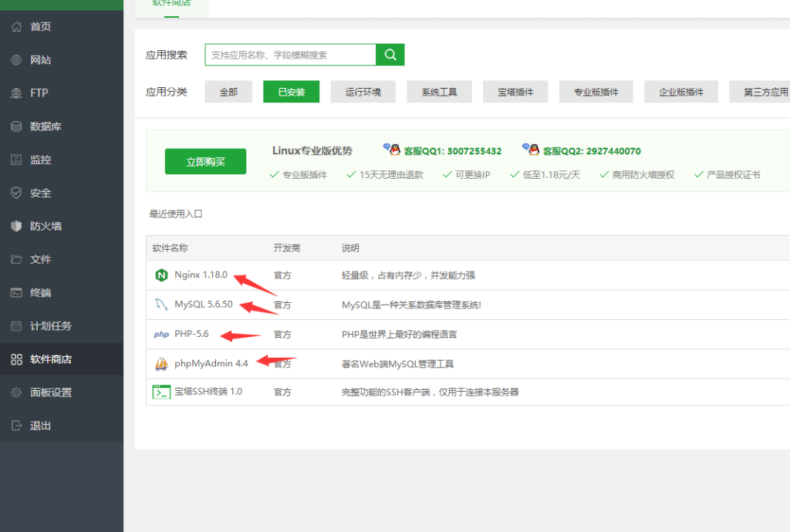Click the 立即购买 purchase button

(205, 161)
